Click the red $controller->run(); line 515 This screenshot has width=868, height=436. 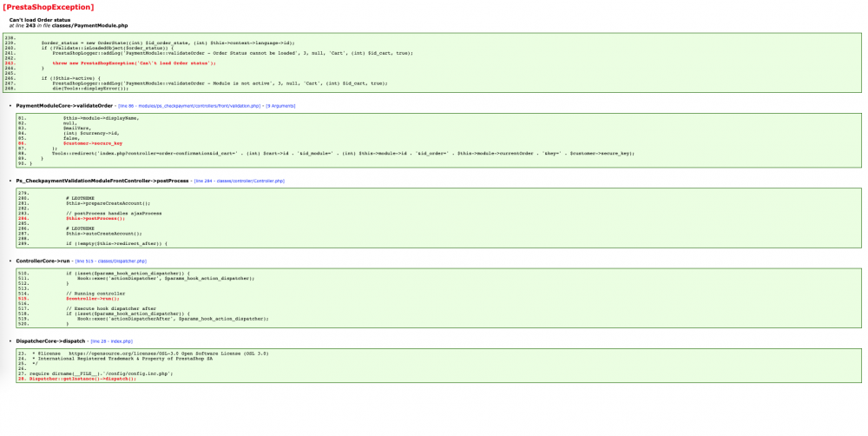[x=93, y=299]
